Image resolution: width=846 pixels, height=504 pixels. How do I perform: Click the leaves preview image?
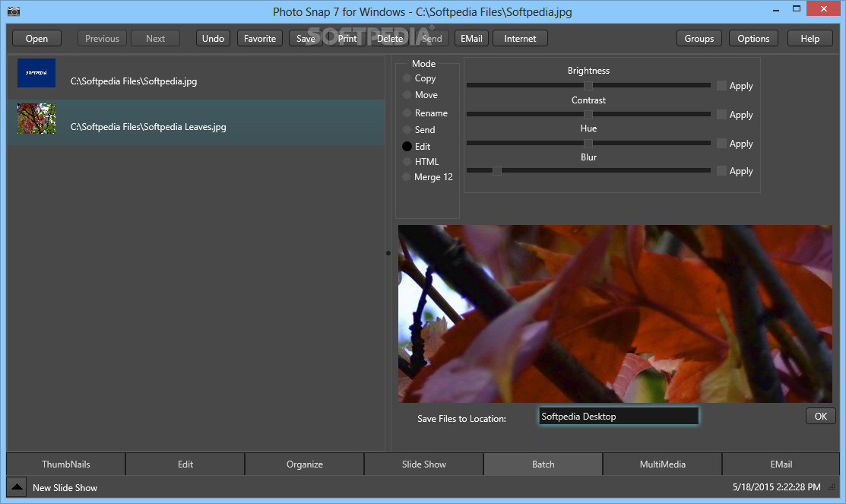(x=615, y=313)
